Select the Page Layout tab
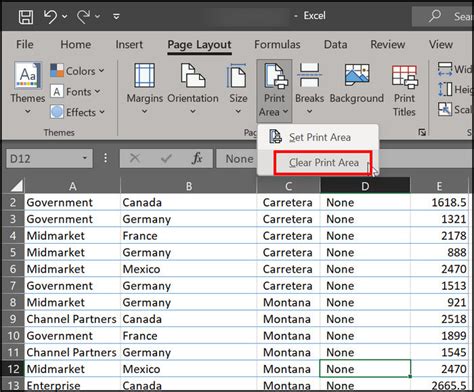Image resolution: width=474 pixels, height=392 pixels. tap(199, 45)
